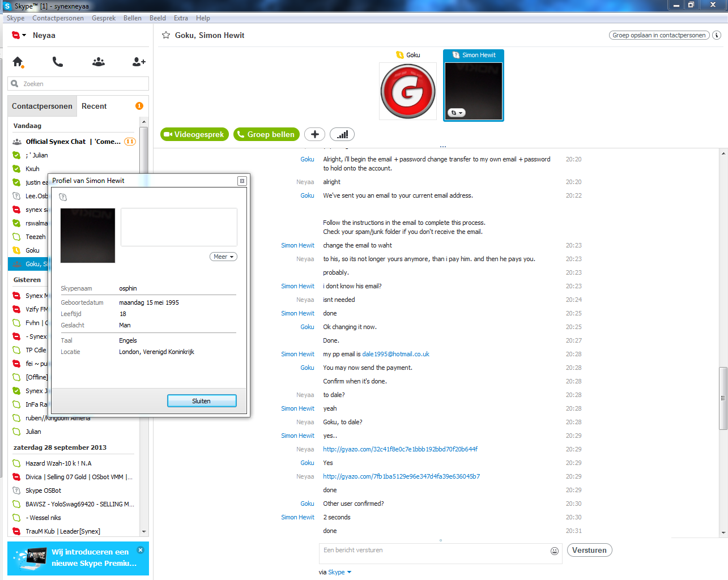Open the phone dial pad icon
This screenshot has width=728, height=580.
(x=58, y=62)
